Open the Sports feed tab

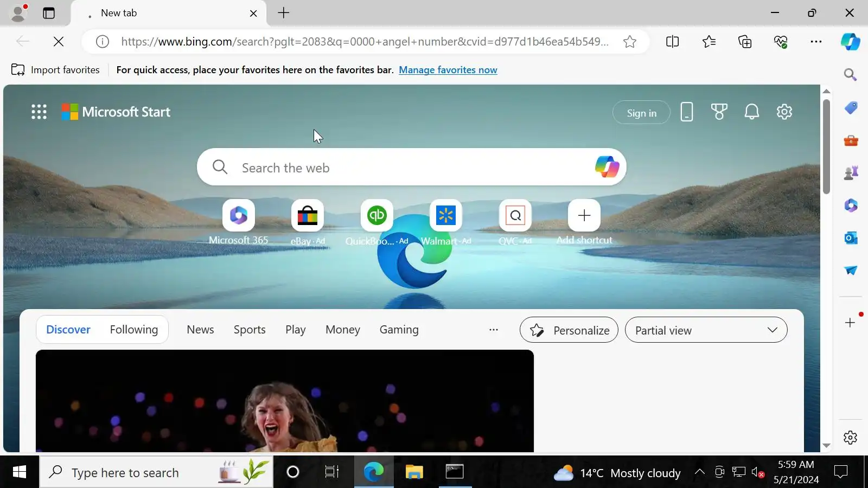click(250, 330)
